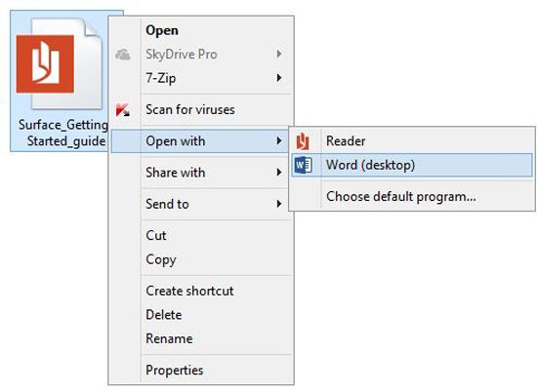Click the Kaspersky scan icon
This screenshot has width=537, height=392.
tap(123, 110)
